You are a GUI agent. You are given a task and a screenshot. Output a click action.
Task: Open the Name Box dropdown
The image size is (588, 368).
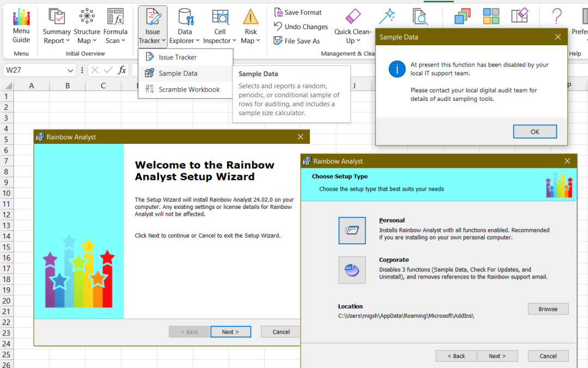click(71, 70)
